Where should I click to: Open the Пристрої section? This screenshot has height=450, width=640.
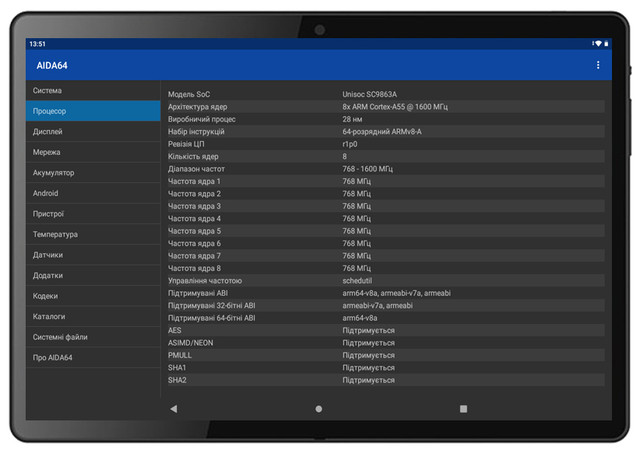pos(93,214)
